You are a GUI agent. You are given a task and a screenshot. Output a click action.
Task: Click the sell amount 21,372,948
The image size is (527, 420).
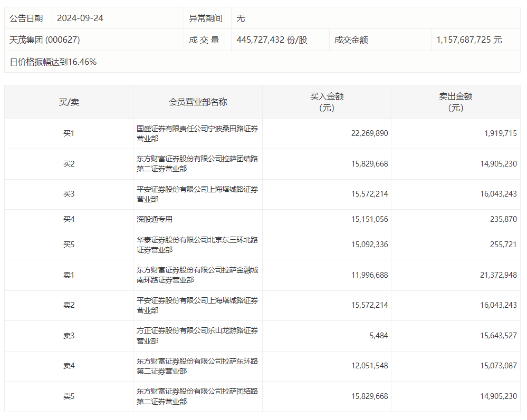coord(499,275)
